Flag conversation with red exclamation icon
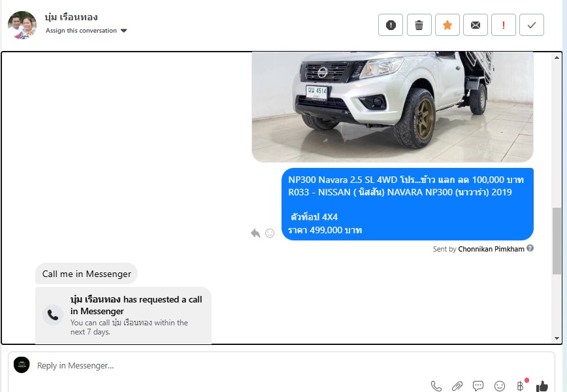The height and width of the screenshot is (392, 567). (504, 25)
